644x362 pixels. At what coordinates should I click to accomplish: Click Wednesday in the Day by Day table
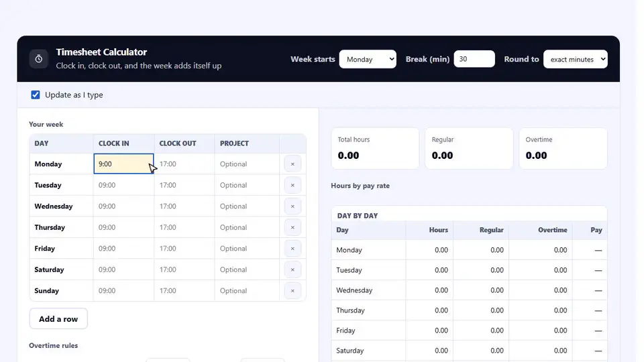[354, 290]
